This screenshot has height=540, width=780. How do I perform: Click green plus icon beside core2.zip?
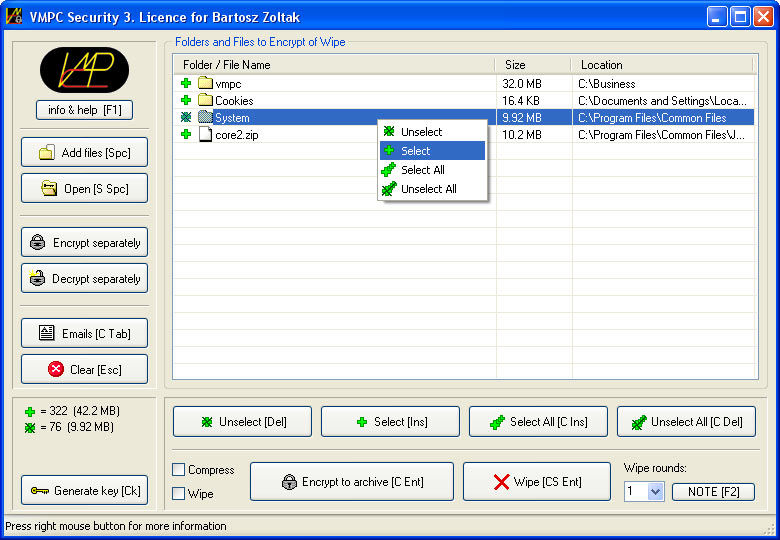tap(186, 134)
